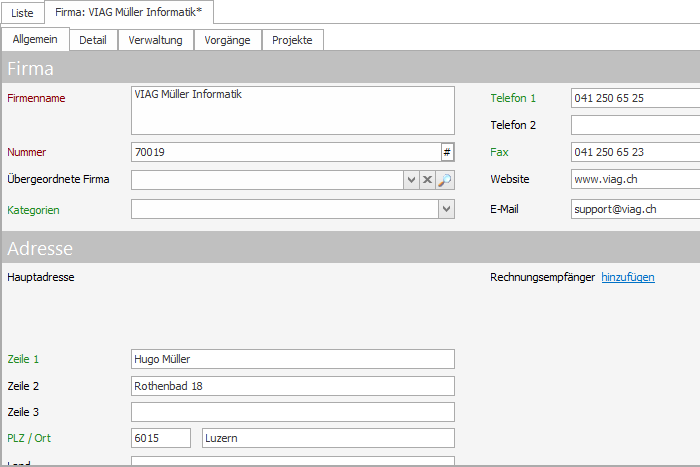Click into the Firmenname text box
700x467 pixels.
(293, 111)
